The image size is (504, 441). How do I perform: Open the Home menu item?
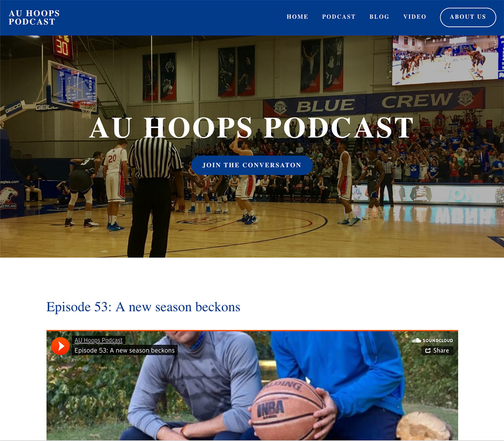tap(297, 17)
